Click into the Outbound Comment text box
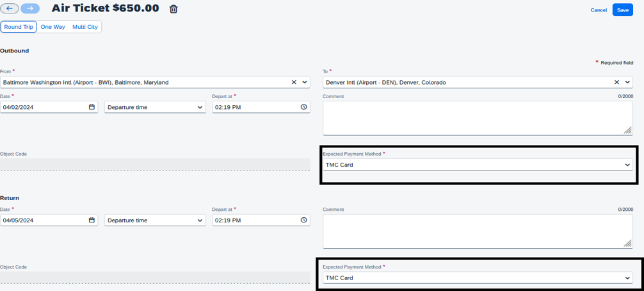The height and width of the screenshot is (291, 644). [477, 118]
